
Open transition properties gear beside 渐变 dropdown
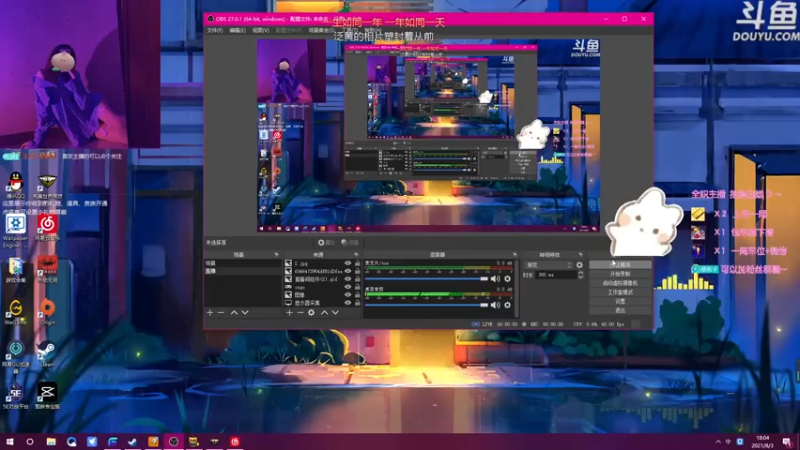[579, 265]
